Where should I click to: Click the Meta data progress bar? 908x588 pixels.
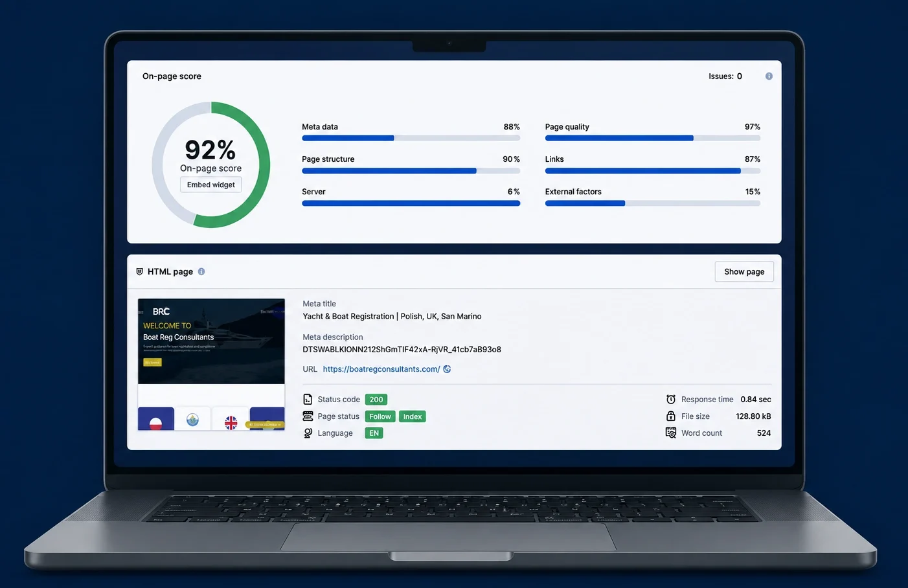click(x=411, y=138)
